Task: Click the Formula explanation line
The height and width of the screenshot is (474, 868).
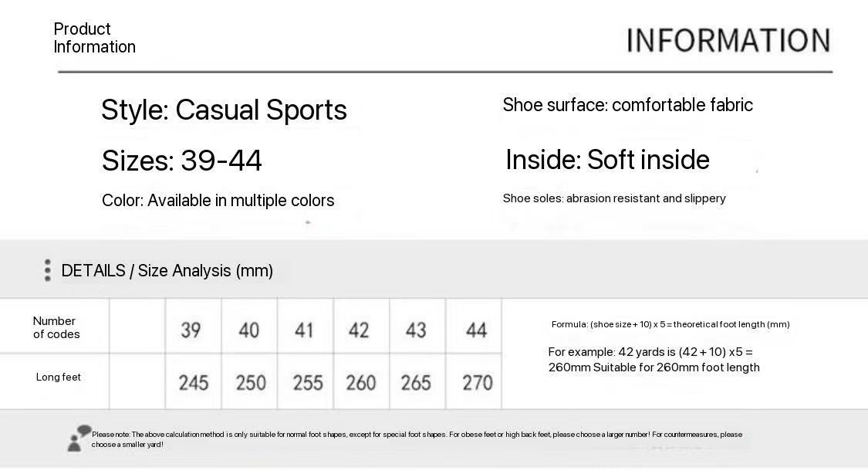Action: point(670,324)
